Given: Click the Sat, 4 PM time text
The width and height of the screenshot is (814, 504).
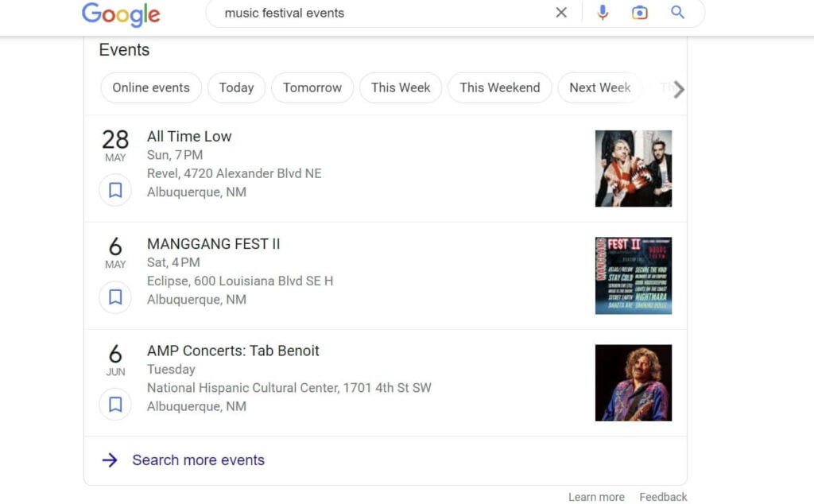Looking at the screenshot, I should [173, 262].
